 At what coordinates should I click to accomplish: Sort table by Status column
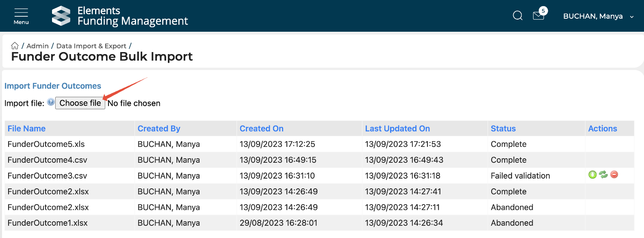[x=503, y=129]
